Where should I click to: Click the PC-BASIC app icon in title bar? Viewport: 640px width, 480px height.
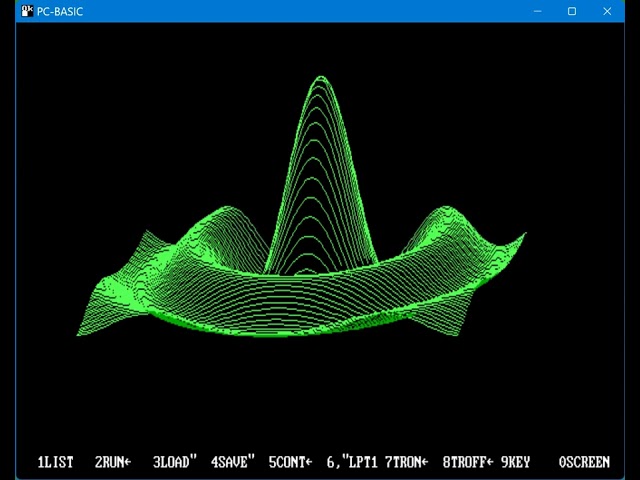coord(27,11)
